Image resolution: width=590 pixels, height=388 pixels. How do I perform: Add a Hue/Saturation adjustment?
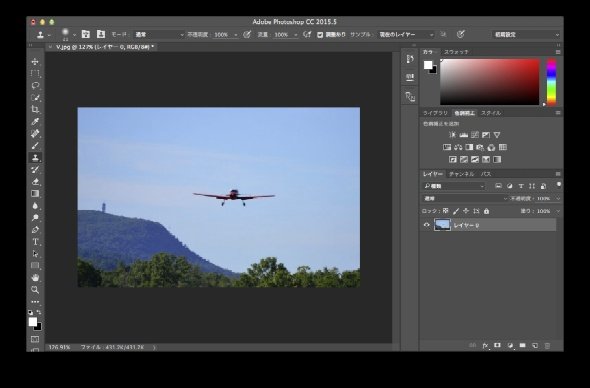click(x=447, y=147)
